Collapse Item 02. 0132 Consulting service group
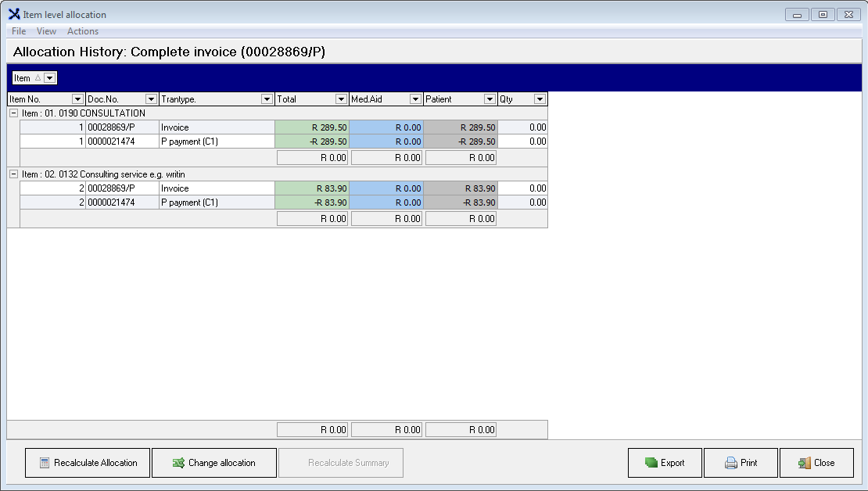The height and width of the screenshot is (491, 868). pos(13,174)
